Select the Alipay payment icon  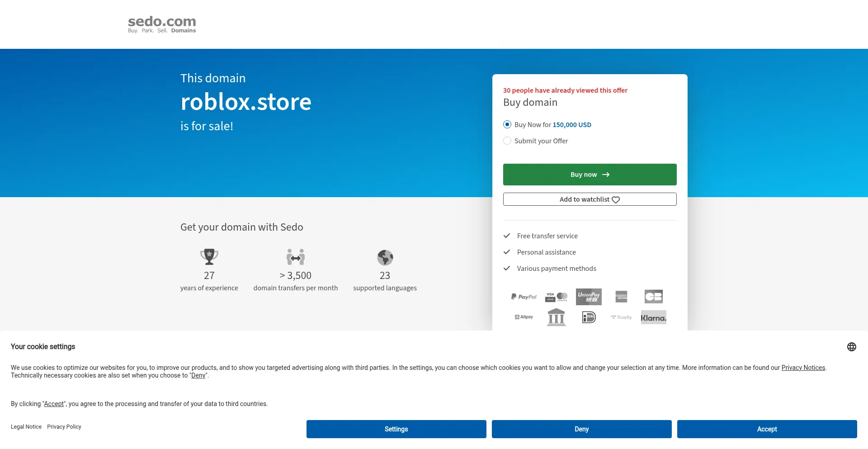pyautogui.click(x=523, y=317)
